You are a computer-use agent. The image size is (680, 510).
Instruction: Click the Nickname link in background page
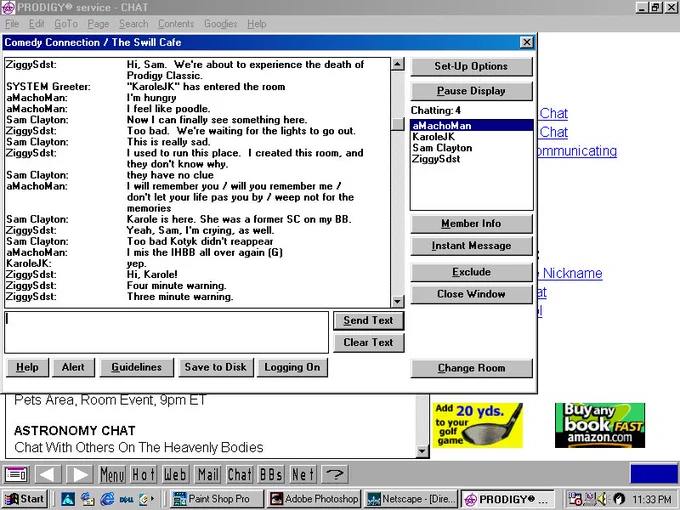[x=572, y=273]
